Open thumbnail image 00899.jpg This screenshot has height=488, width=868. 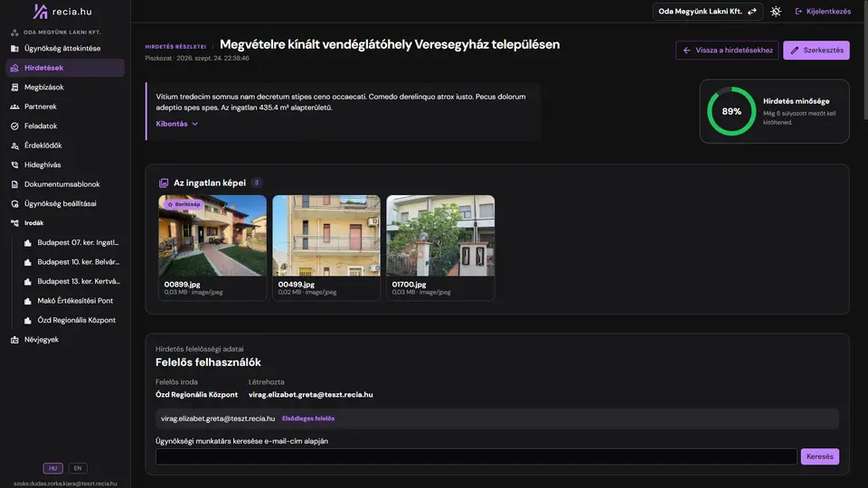[212, 236]
